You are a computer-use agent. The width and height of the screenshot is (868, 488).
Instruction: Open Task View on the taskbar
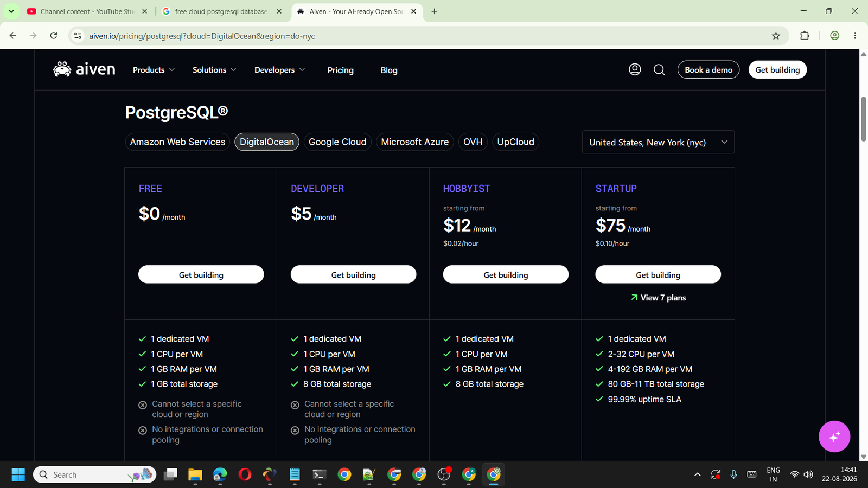[x=170, y=474]
